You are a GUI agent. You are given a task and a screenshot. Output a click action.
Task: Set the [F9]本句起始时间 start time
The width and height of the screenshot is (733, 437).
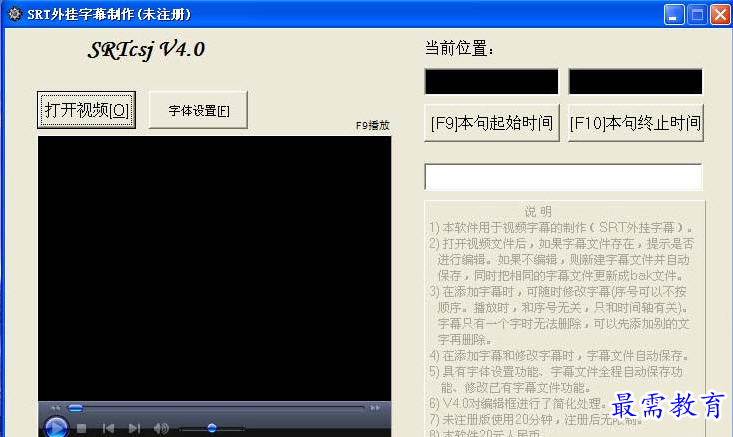click(x=492, y=123)
